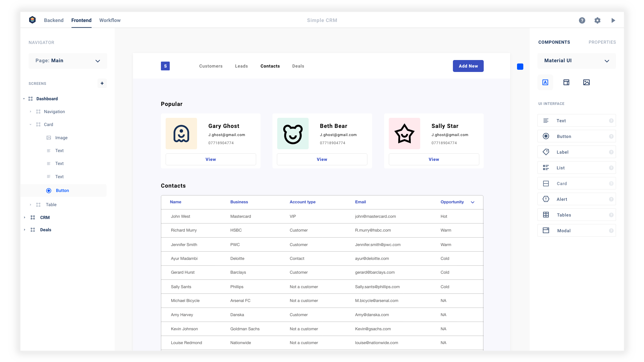This screenshot has width=644, height=362.
Task: Select the Richard Murry name cell
Action: point(184,230)
